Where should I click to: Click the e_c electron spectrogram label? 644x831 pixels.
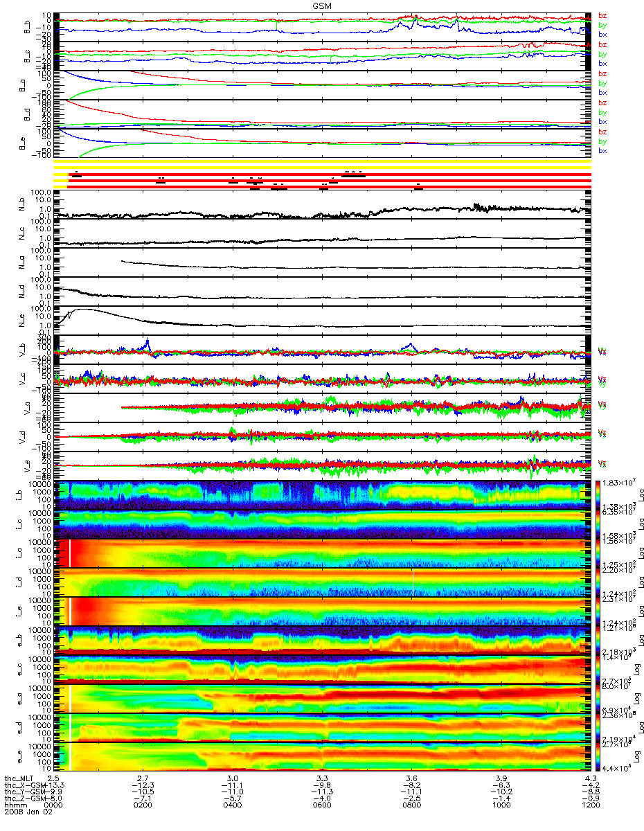pos(19,670)
